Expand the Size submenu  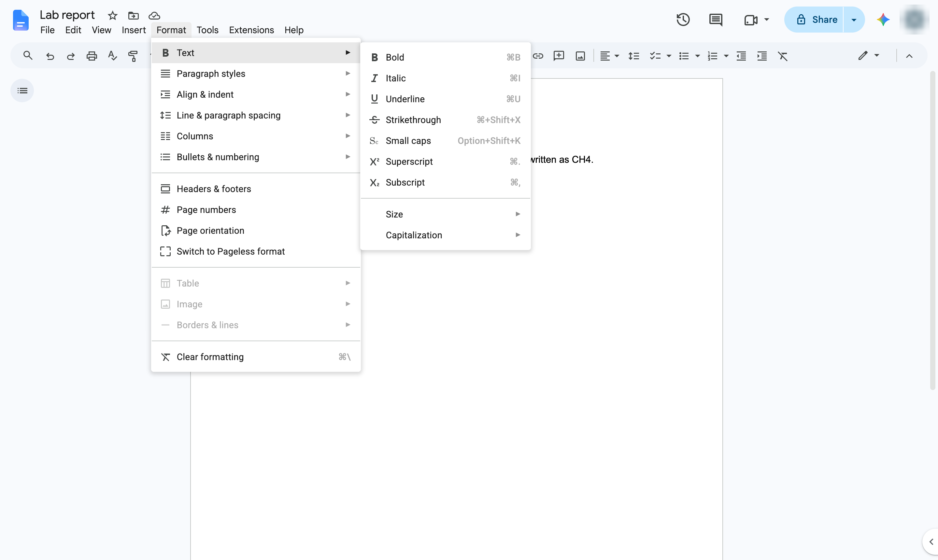click(446, 214)
